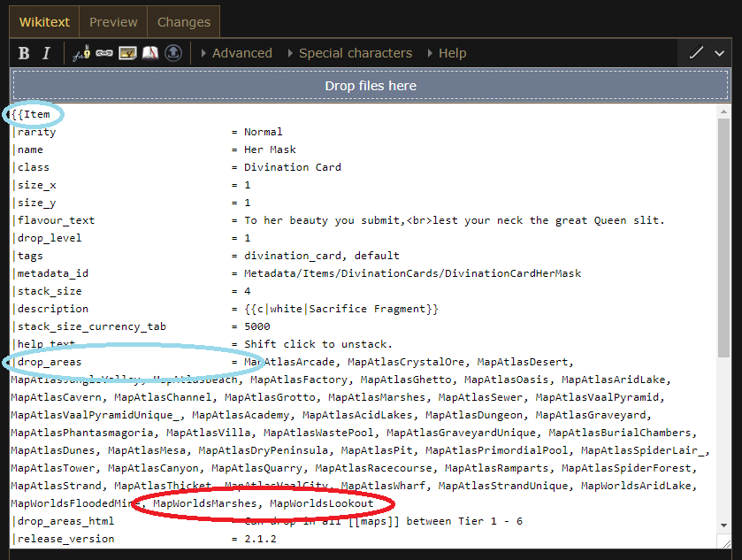Click on 'MapAtlasCrystalOre' entry
The width and height of the screenshot is (742, 560).
pos(406,362)
